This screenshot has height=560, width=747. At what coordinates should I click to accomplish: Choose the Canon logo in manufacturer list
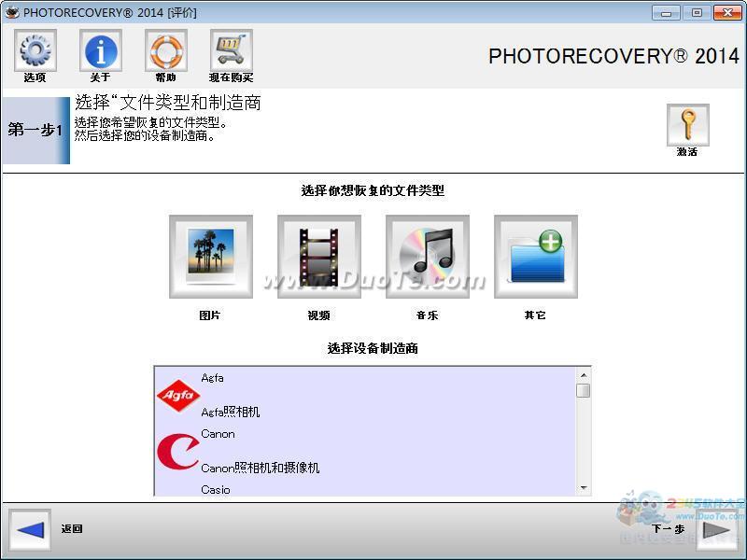[x=177, y=451]
